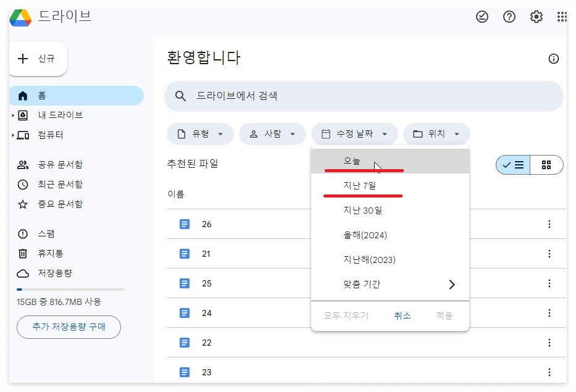576x392 pixels.
Task: Click the 취소 button in the filter panel
Action: click(402, 315)
